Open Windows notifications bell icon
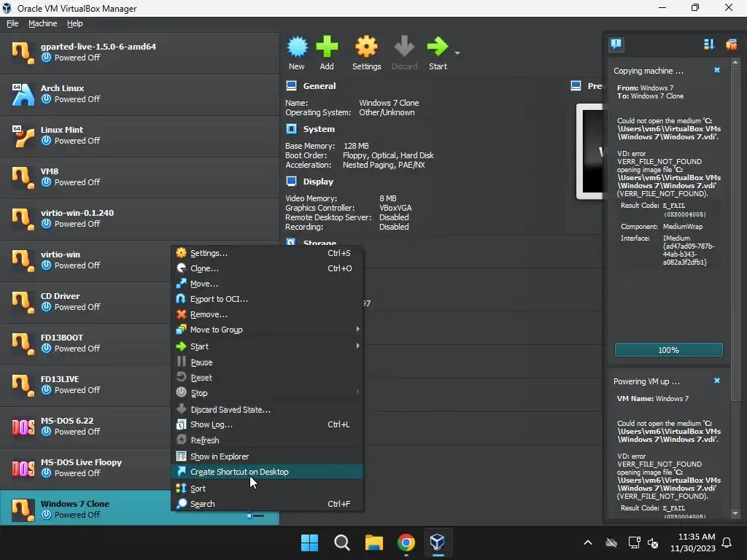Screen dimensions: 747x560 727,542
